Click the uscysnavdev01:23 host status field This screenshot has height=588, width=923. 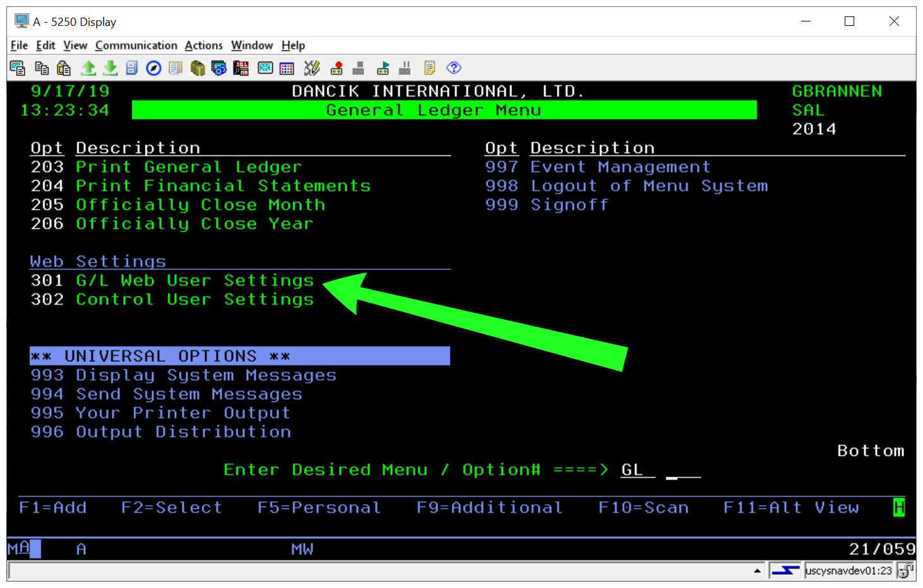[x=849, y=571]
